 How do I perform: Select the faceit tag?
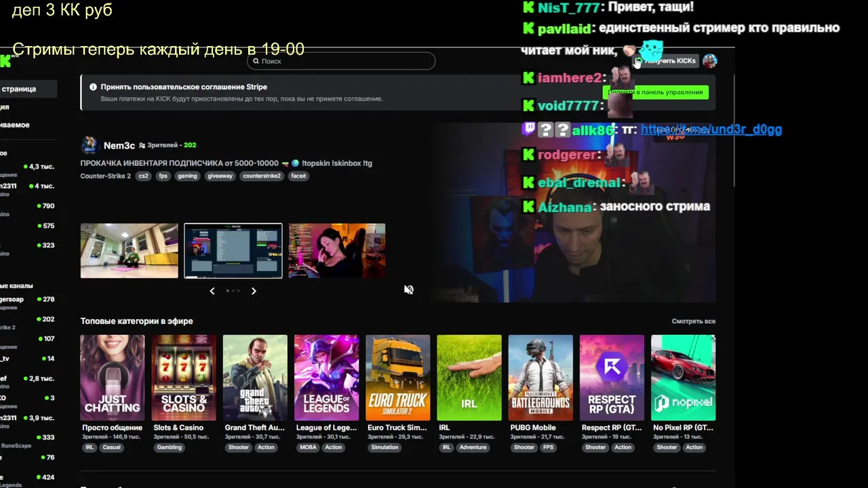coord(298,176)
